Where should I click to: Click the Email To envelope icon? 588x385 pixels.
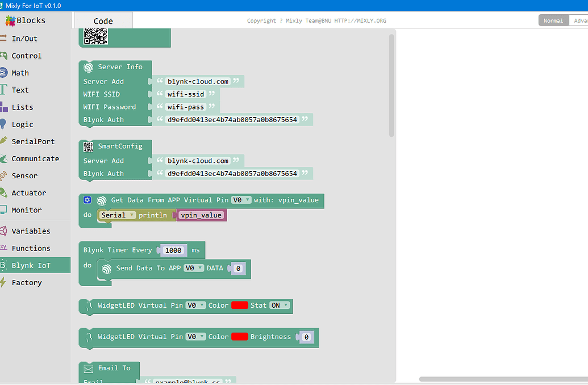pyautogui.click(x=89, y=369)
